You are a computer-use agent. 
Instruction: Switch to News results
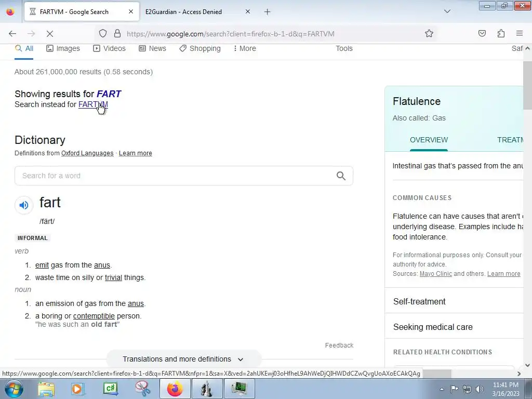point(152,48)
